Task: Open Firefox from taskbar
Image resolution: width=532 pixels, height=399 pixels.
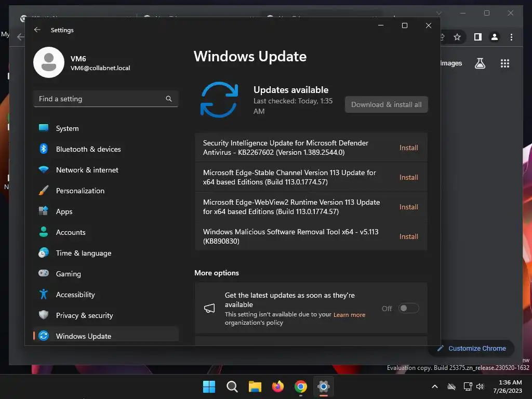Action: (278, 387)
